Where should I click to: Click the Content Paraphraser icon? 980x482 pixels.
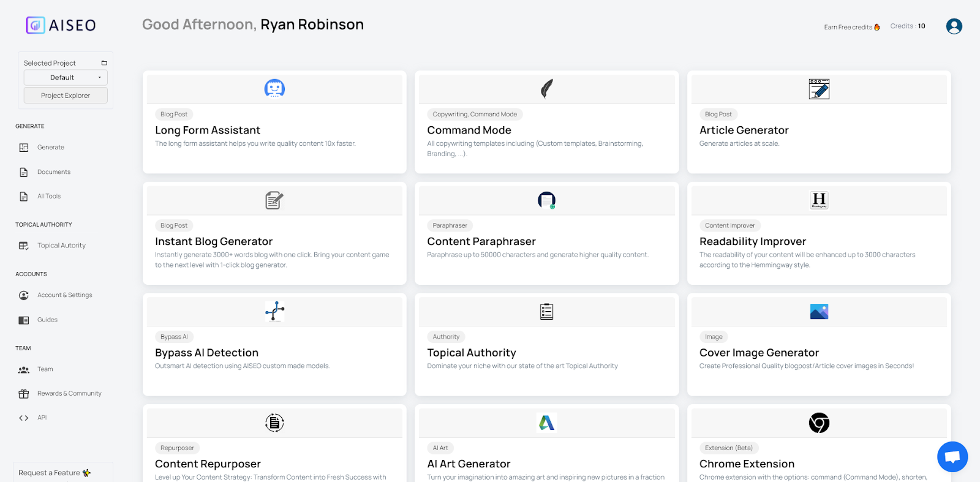pyautogui.click(x=547, y=200)
